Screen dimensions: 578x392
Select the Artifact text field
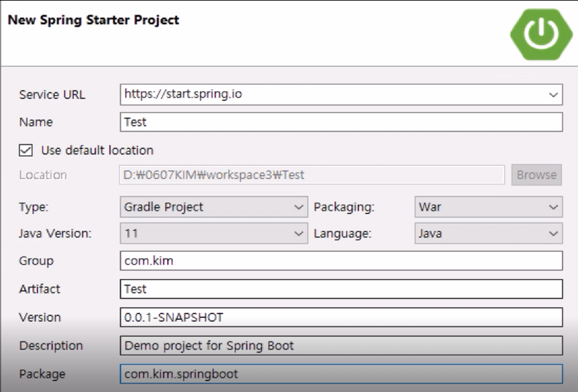tap(341, 289)
